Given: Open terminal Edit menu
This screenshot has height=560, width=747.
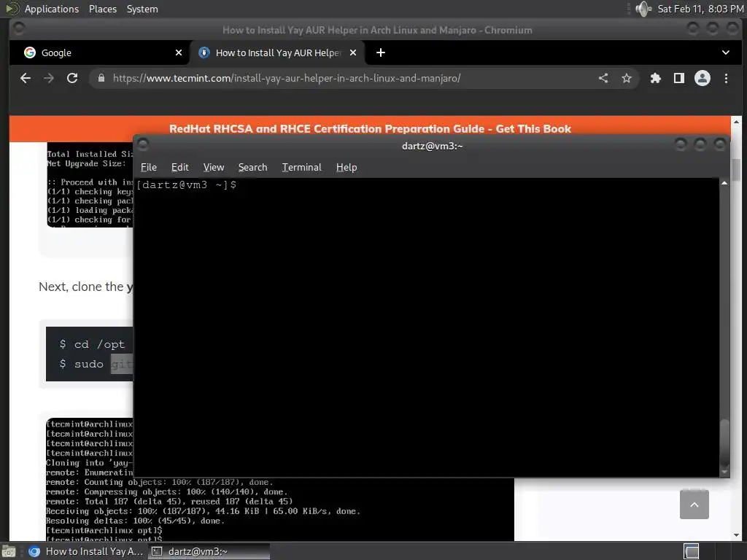Looking at the screenshot, I should (180, 167).
